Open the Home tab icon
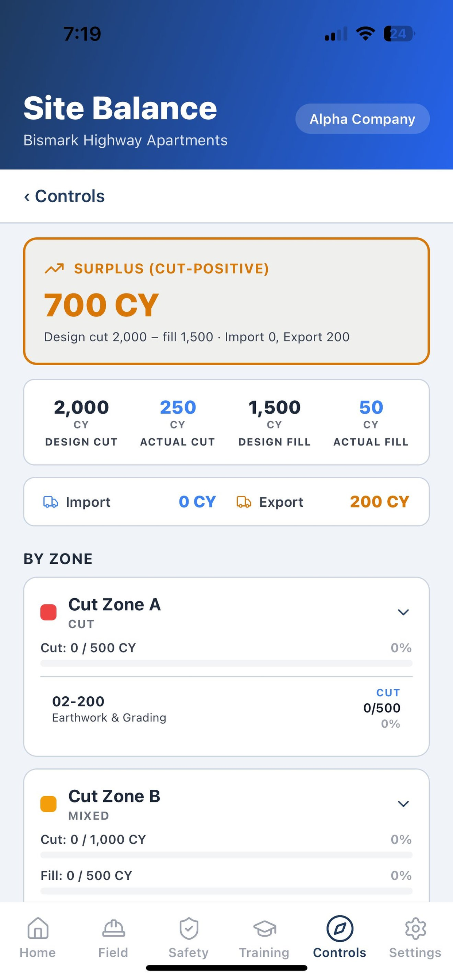This screenshot has height=980, width=453. click(38, 928)
